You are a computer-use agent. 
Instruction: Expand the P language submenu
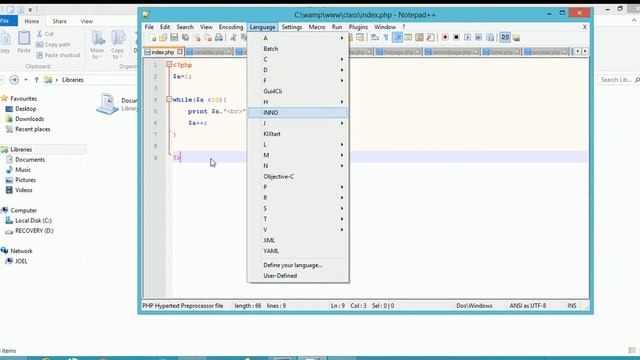tap(298, 187)
